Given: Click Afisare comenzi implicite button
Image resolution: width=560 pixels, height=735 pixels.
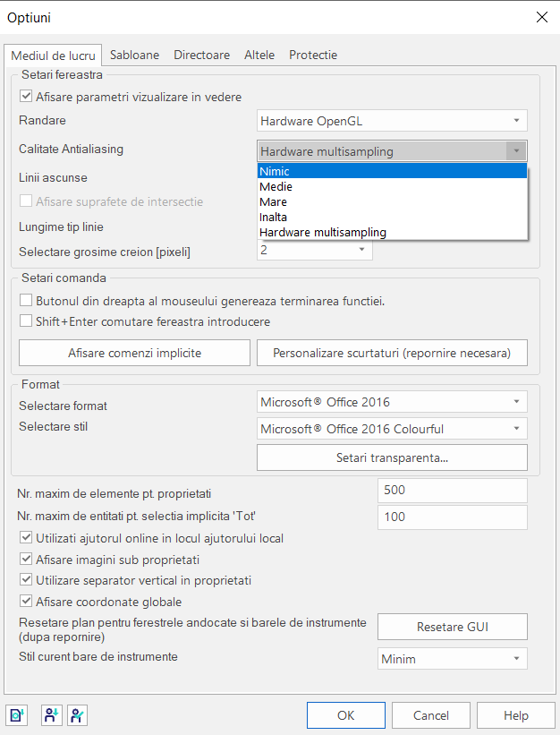Looking at the screenshot, I should point(134,353).
